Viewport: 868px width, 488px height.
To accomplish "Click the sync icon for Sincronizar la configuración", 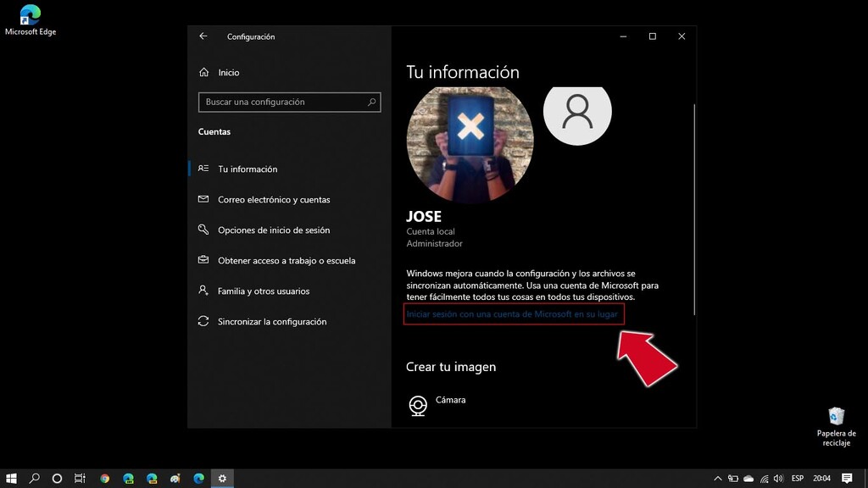I will point(203,321).
